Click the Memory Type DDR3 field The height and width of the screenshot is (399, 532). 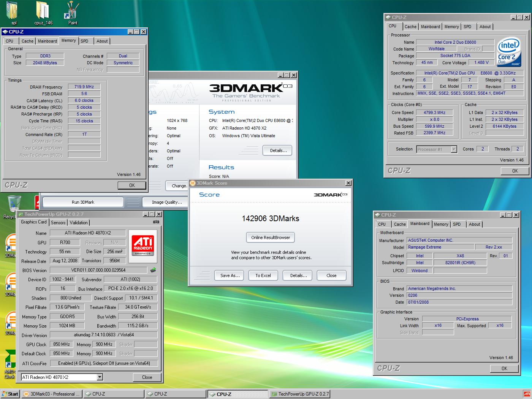click(x=45, y=56)
